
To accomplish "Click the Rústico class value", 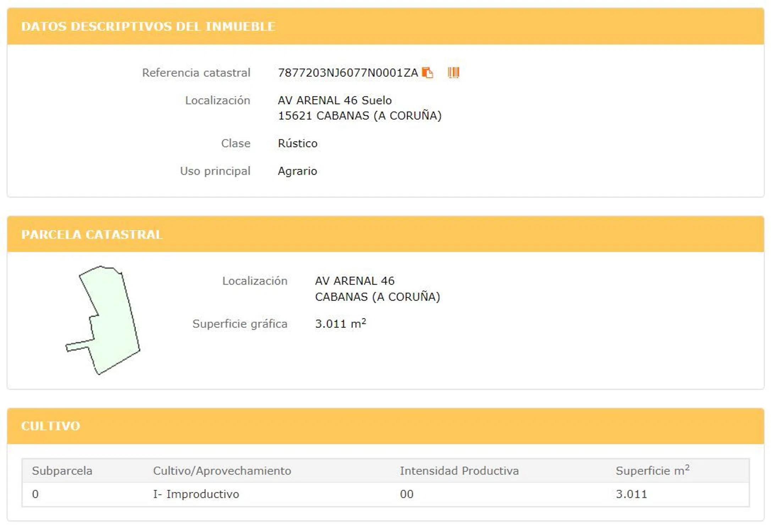I will tap(297, 144).
